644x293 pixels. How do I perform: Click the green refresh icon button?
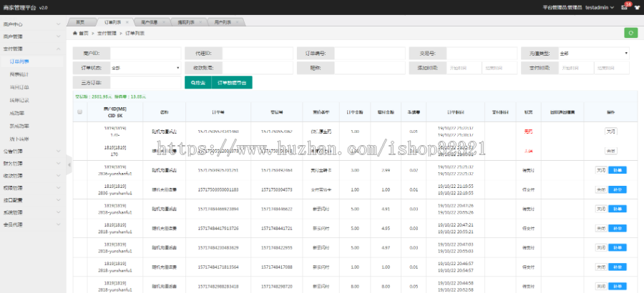[x=630, y=33]
